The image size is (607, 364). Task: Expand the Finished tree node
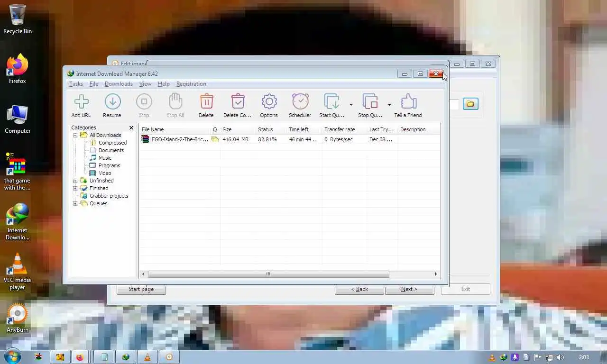(x=75, y=188)
